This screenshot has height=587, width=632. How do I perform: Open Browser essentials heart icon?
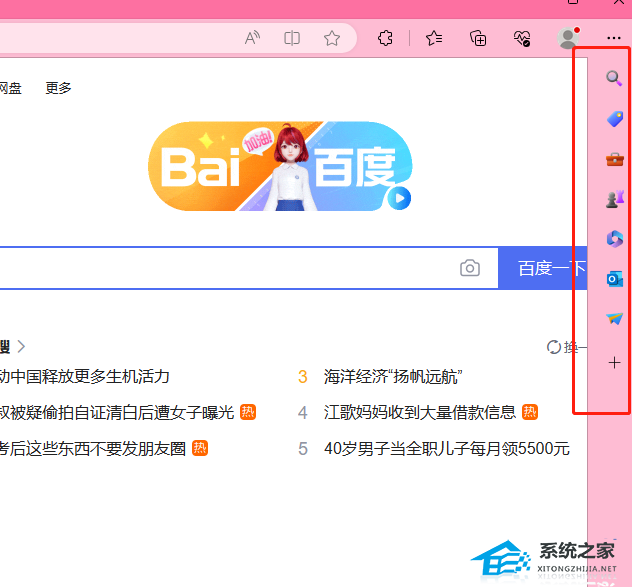coord(522,39)
